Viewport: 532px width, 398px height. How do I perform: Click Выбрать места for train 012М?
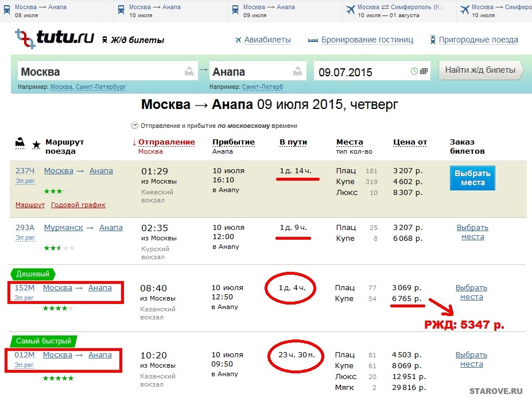471,360
